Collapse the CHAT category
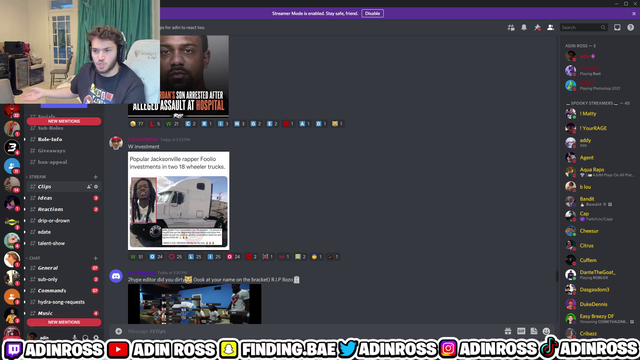Image resolution: width=640 pixels, height=360 pixels. [33, 258]
